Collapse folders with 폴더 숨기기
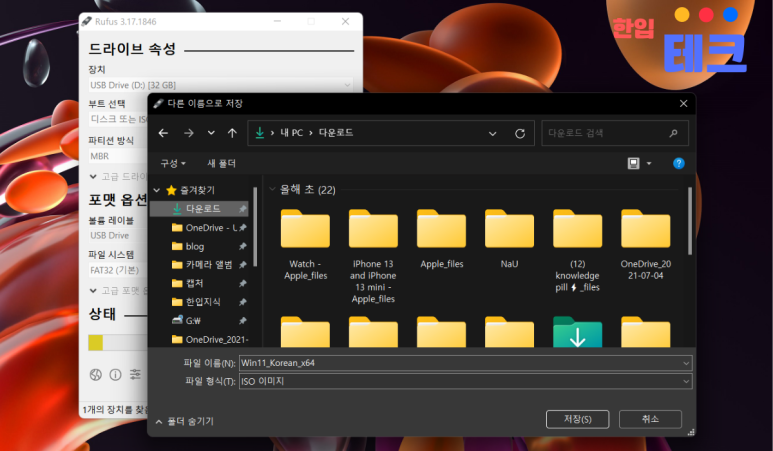773x451 pixels. (x=185, y=421)
